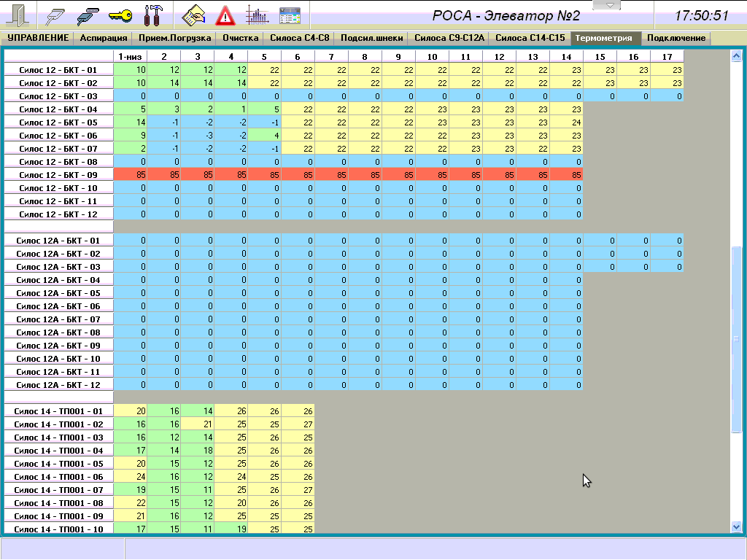The image size is (747, 560).
Task: Show alarms with red warning triangle
Action: [x=225, y=15]
